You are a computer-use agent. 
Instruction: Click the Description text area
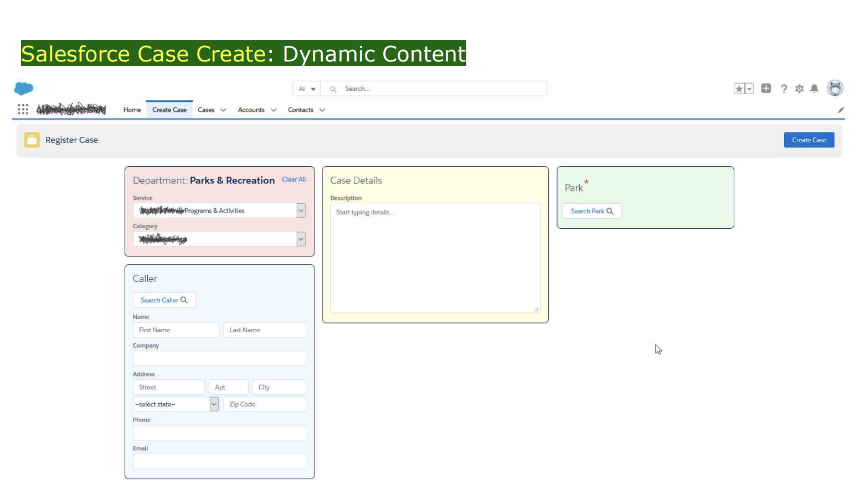435,258
